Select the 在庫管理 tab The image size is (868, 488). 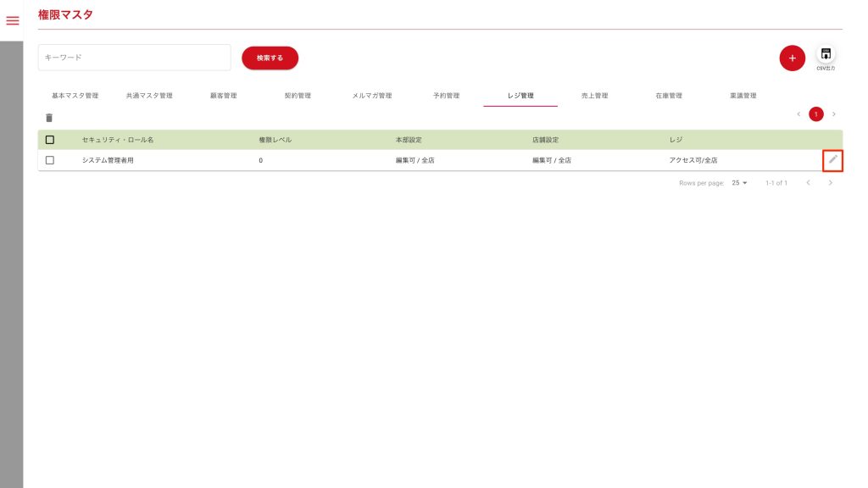pyautogui.click(x=668, y=96)
